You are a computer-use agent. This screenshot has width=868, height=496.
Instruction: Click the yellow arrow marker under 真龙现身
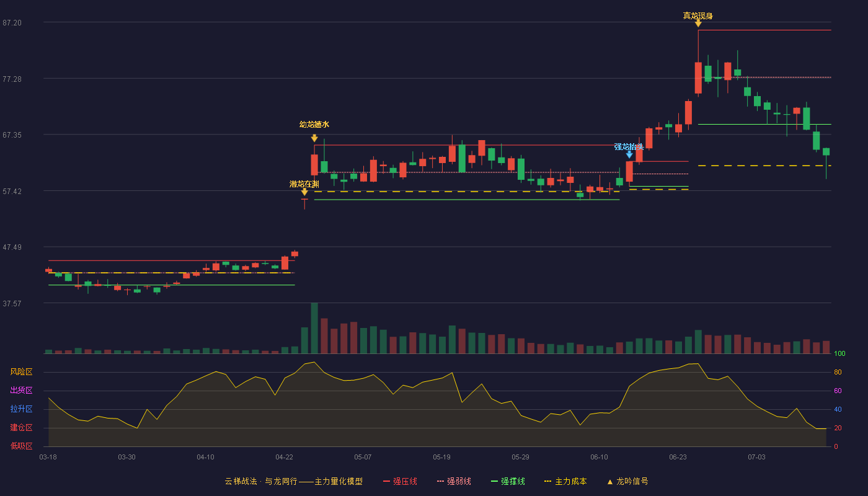point(698,24)
